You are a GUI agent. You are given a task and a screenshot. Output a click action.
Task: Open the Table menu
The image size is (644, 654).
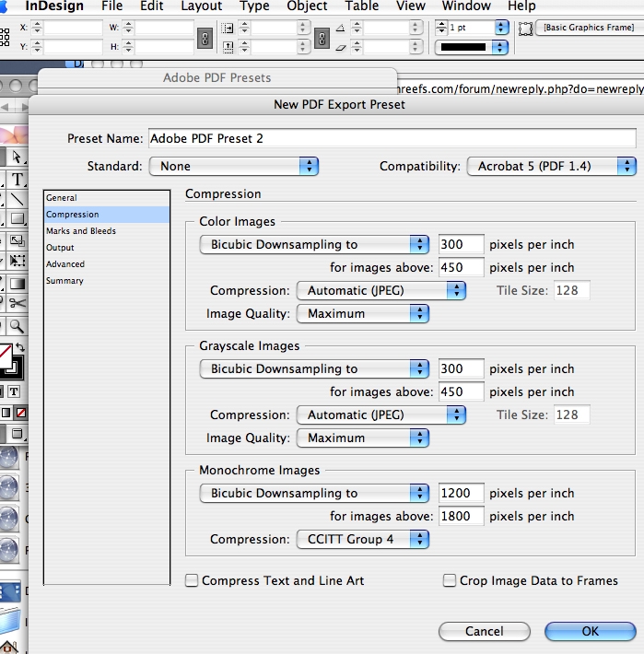point(362,6)
